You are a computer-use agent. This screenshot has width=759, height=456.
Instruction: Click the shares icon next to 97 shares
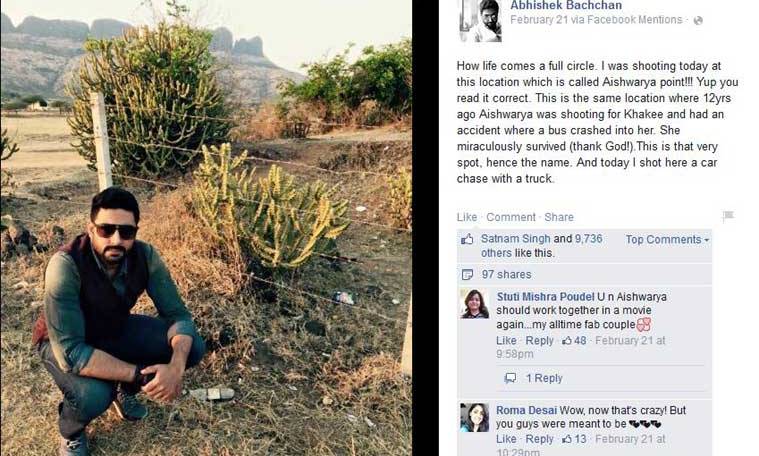(x=467, y=274)
